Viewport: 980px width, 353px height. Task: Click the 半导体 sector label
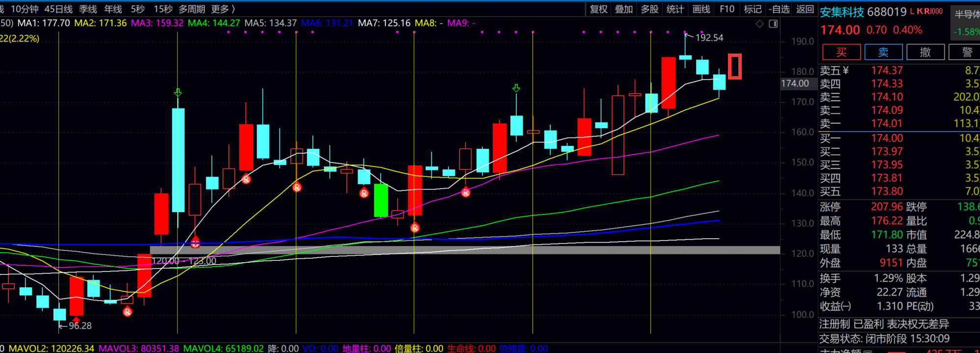[x=966, y=15]
